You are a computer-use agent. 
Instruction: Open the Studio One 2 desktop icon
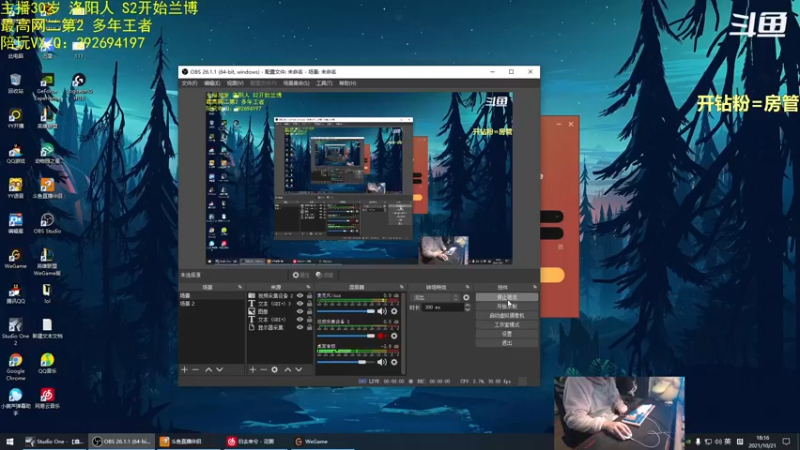click(15, 332)
